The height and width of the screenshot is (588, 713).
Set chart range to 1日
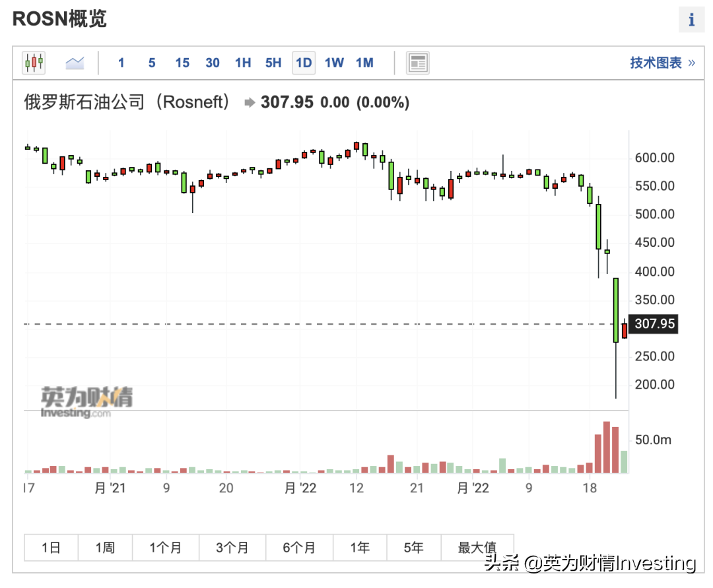[x=51, y=548]
